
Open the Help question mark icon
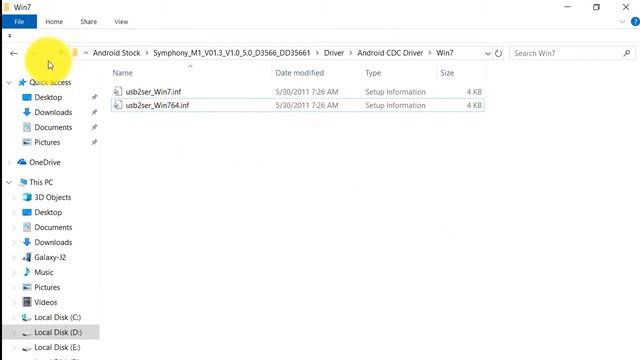[635, 22]
